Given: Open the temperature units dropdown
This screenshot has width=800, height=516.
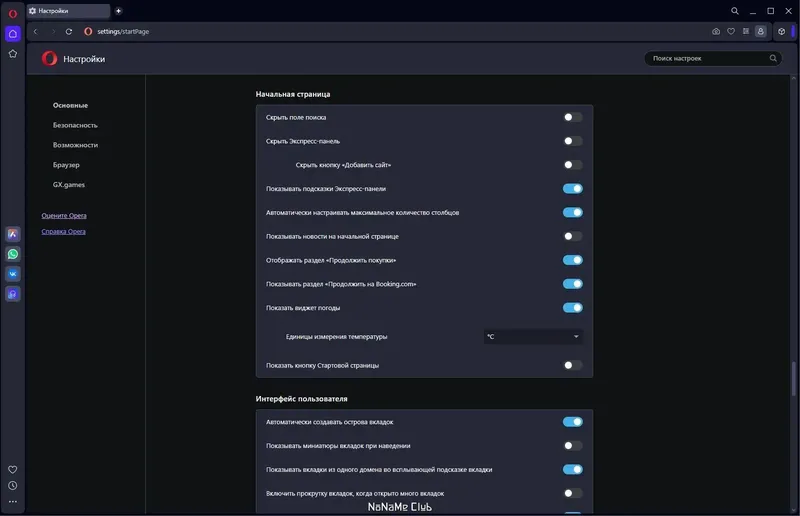Looking at the screenshot, I should click(533, 337).
